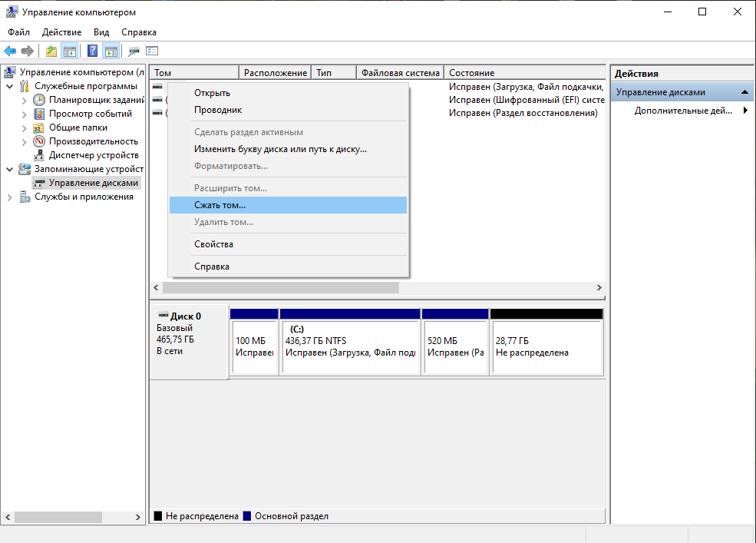Open the Действие menu
756x543 pixels.
[x=61, y=32]
